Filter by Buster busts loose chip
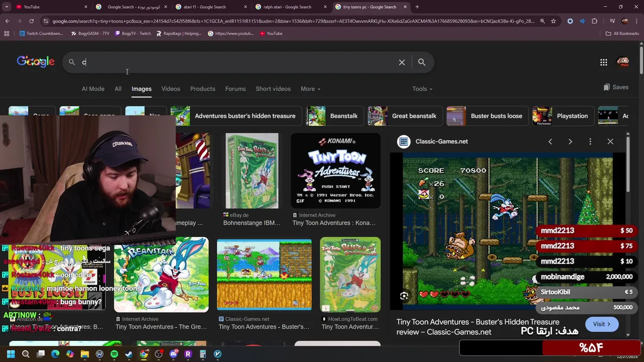 (x=487, y=116)
